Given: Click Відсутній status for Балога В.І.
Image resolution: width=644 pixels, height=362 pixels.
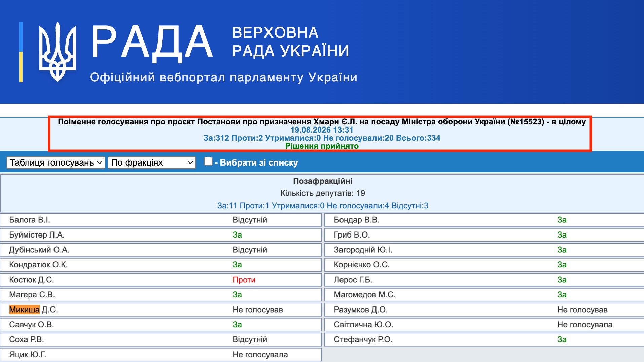Looking at the screenshot, I should point(250,220).
